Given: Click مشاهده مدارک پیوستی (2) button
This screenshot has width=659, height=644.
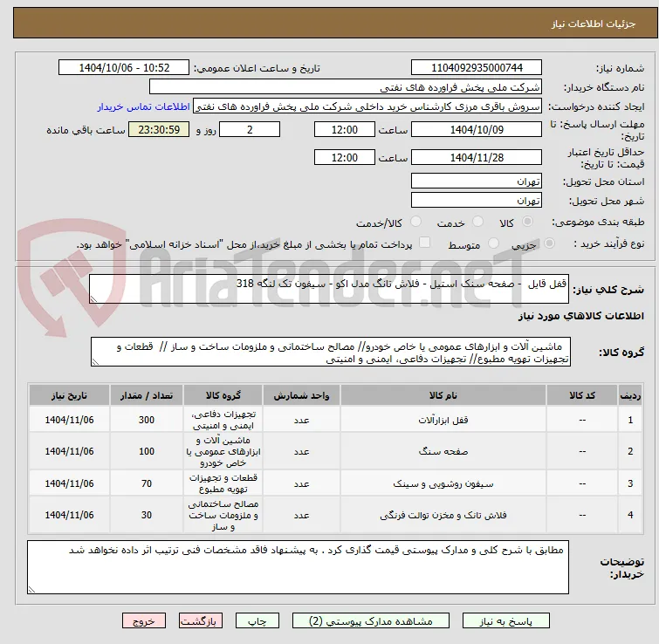Looking at the screenshot, I should 371,620.
